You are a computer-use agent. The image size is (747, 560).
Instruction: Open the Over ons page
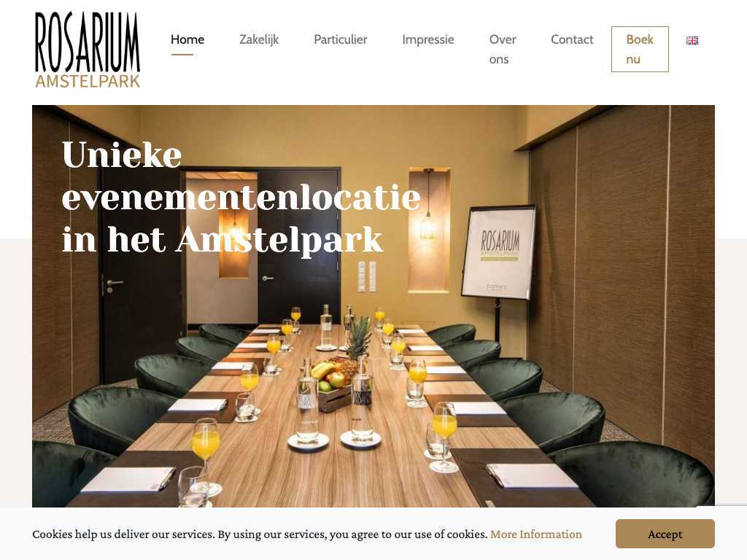(503, 50)
